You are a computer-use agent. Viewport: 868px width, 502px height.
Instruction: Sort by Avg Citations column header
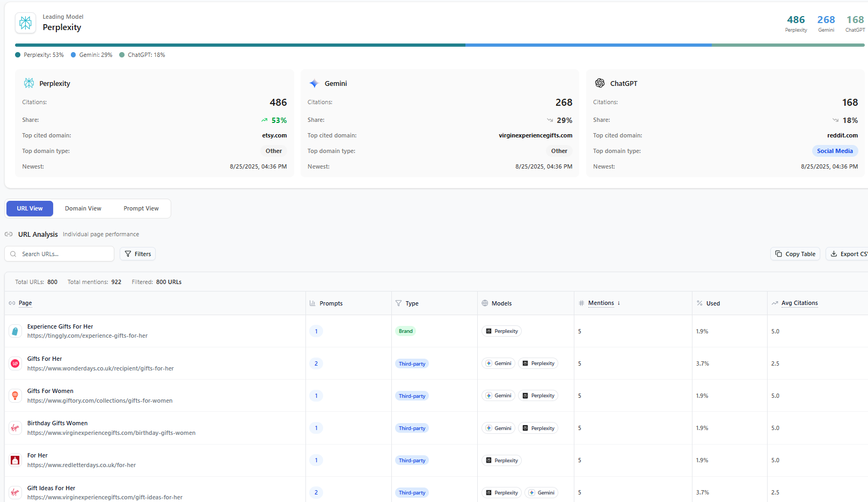click(x=799, y=303)
